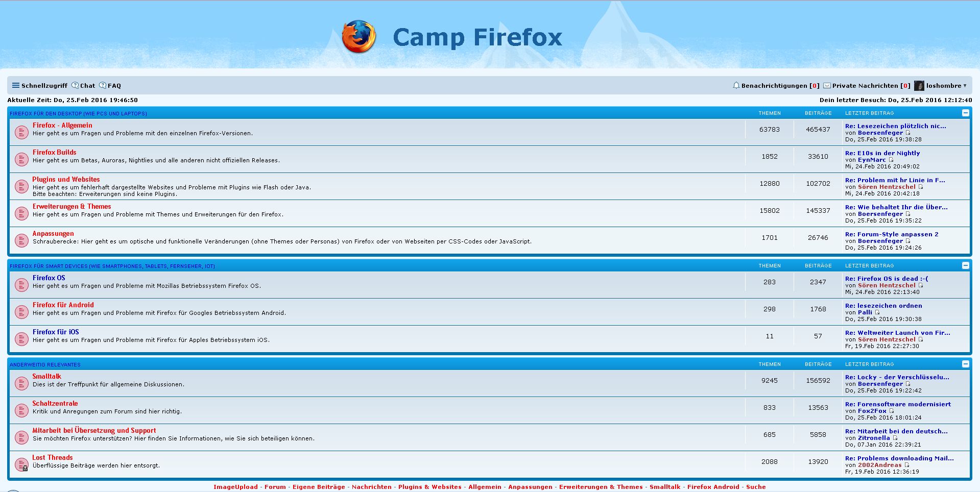The image size is (980, 492).
Task: Click the Smalltalk forum icon
Action: 21,384
